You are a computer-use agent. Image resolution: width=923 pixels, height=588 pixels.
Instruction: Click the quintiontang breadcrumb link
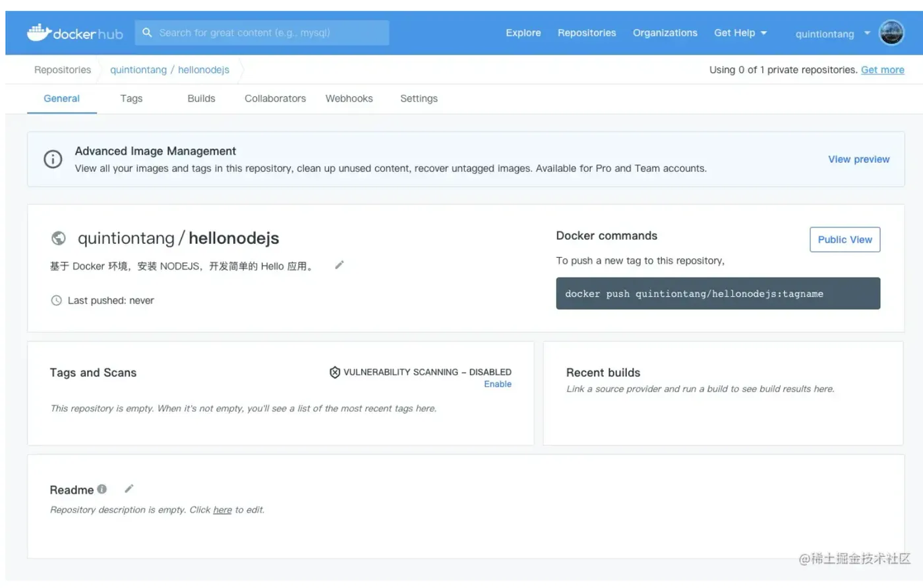pyautogui.click(x=138, y=70)
